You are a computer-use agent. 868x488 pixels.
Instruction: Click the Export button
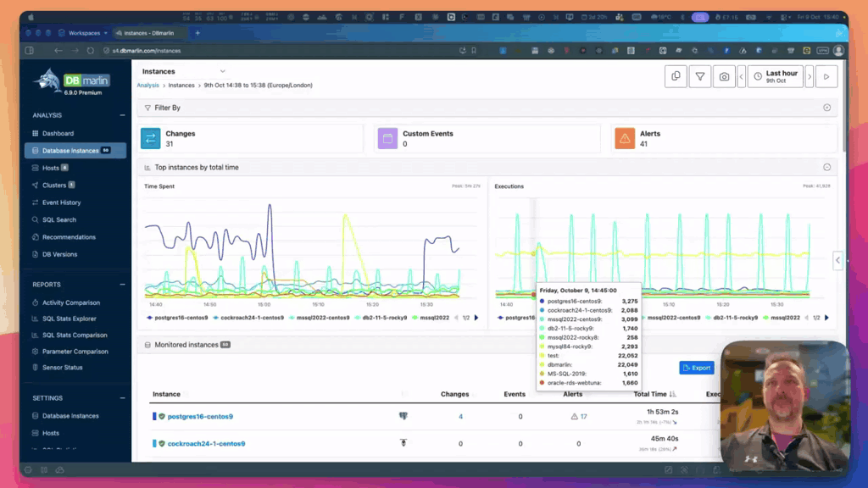click(697, 368)
